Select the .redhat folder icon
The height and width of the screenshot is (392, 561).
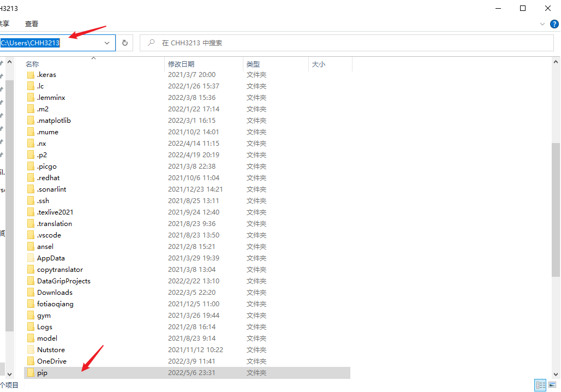pyautogui.click(x=31, y=178)
